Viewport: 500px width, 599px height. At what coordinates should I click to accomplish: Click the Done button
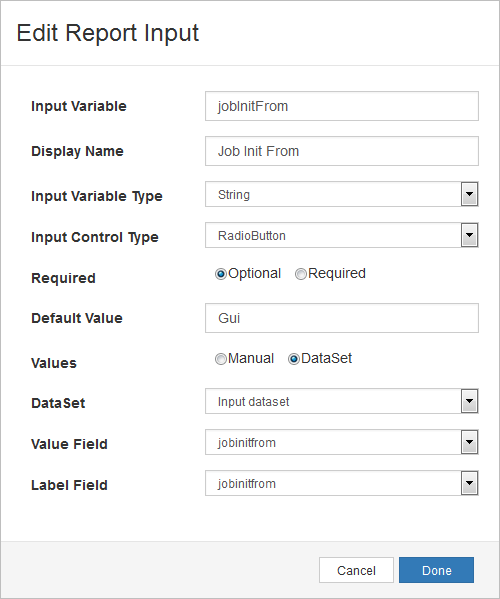click(x=436, y=570)
